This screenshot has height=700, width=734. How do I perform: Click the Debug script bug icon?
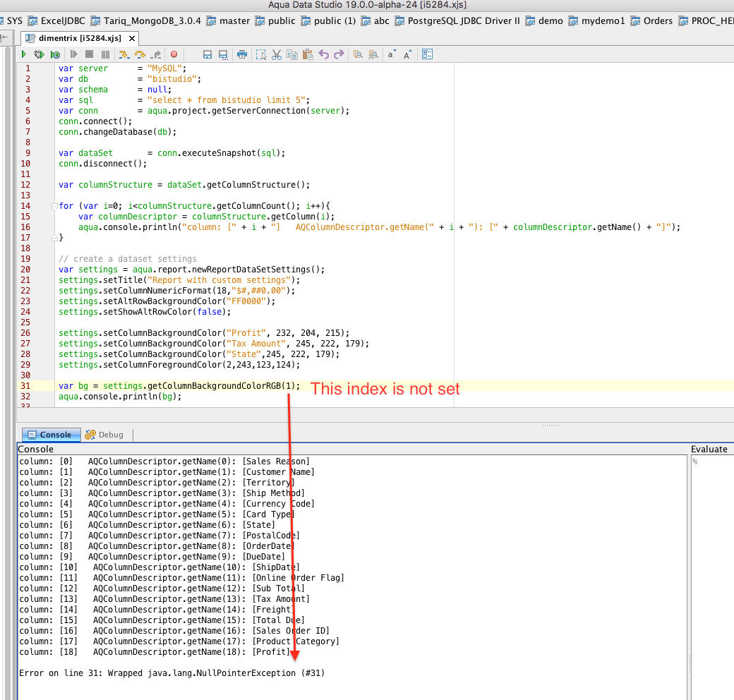[39, 54]
